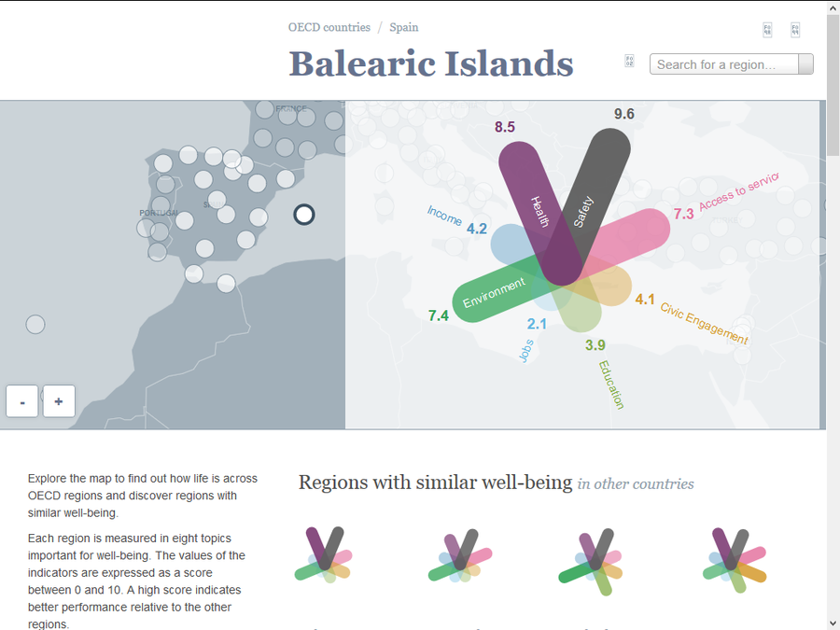Click the left icon of the top-right pair
The width and height of the screenshot is (840, 630).
(767, 30)
